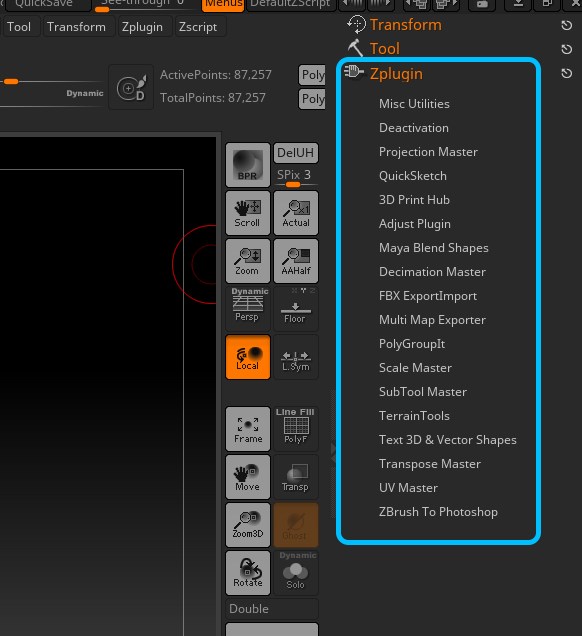Adjust the SPix 3 slider
This screenshot has width=582, height=636.
[296, 177]
